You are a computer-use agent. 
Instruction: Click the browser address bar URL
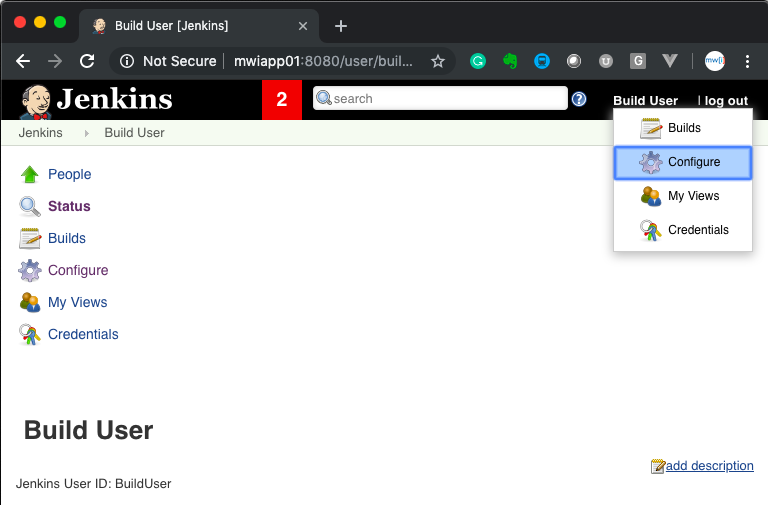tap(323, 61)
